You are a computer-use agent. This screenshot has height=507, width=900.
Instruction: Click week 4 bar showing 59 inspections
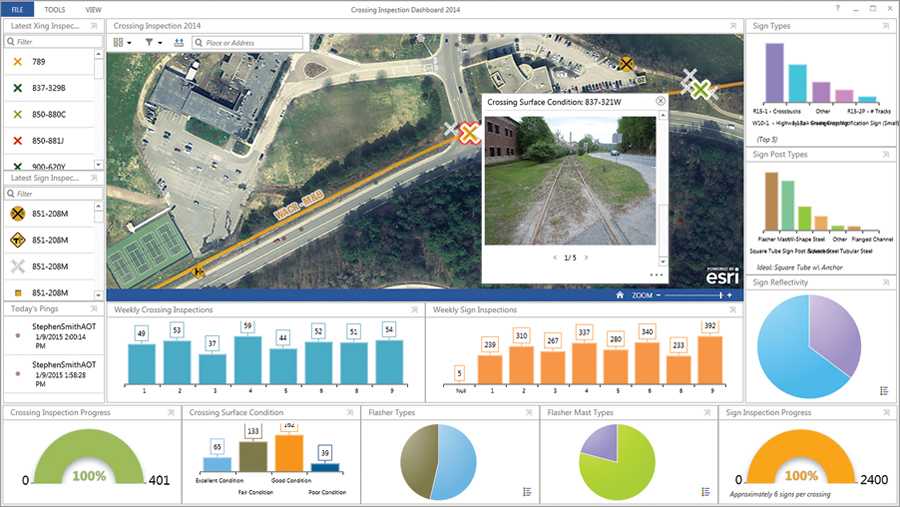pos(248,360)
